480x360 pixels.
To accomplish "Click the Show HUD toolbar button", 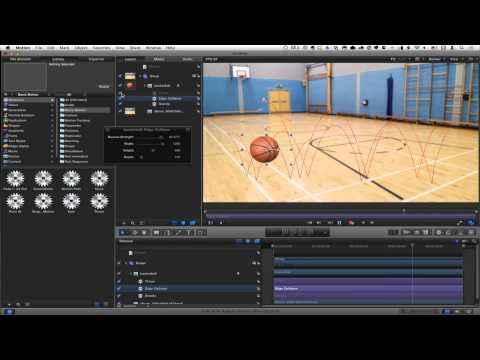I will [x=393, y=232].
